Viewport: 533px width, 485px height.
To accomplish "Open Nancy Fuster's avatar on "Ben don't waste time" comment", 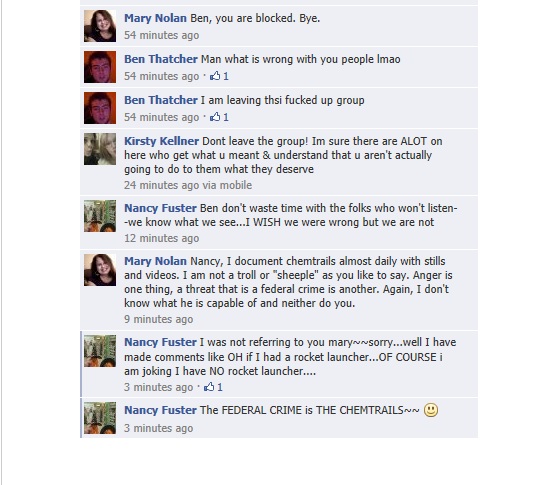I will click(100, 216).
